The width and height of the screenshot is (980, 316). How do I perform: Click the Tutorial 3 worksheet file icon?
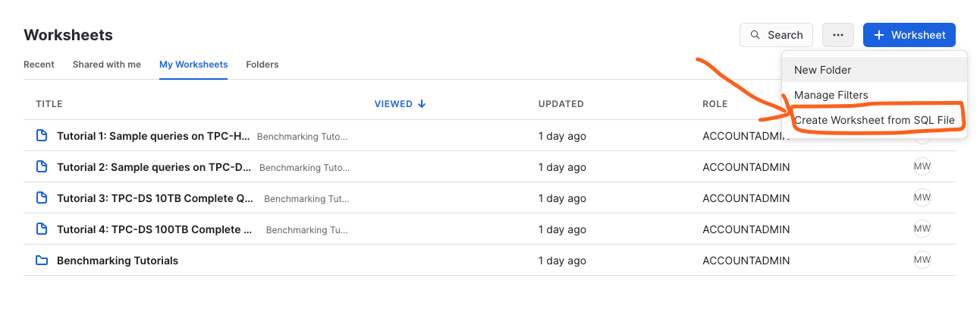tap(42, 198)
